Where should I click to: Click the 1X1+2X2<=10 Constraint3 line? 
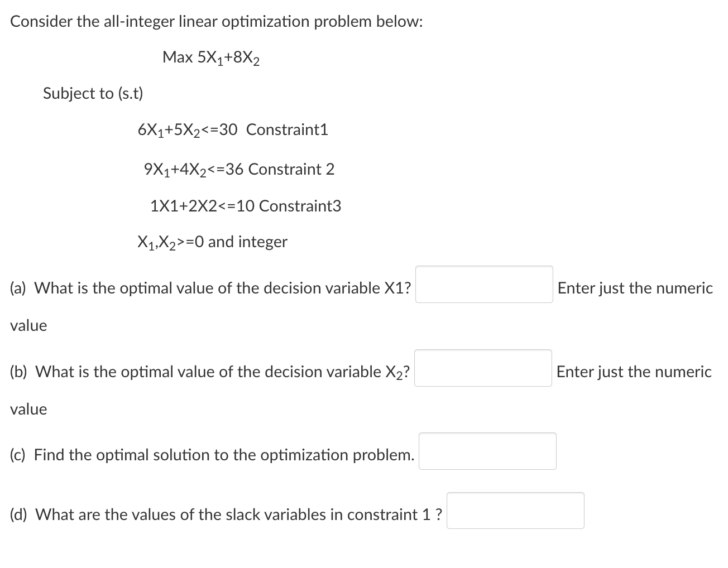coord(246,206)
